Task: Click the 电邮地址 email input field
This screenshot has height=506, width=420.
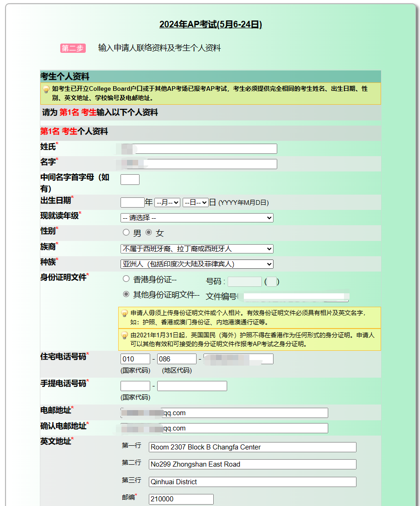Action: point(224,413)
